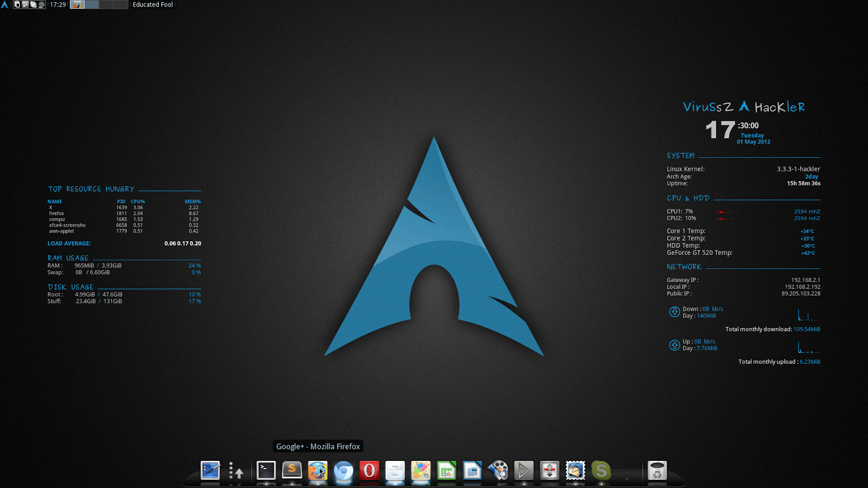Click the "DISK USAGE" heading

click(x=71, y=287)
